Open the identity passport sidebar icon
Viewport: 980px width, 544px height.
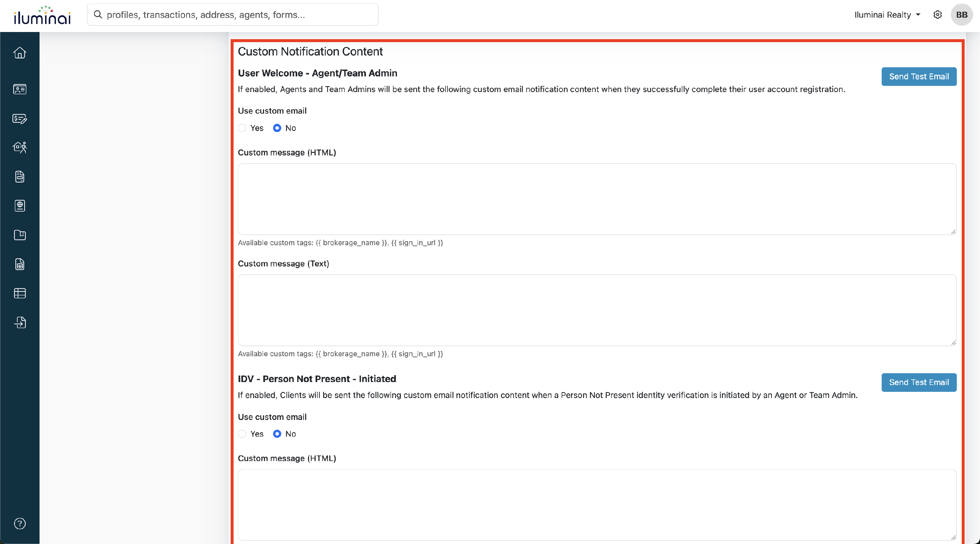pos(20,206)
